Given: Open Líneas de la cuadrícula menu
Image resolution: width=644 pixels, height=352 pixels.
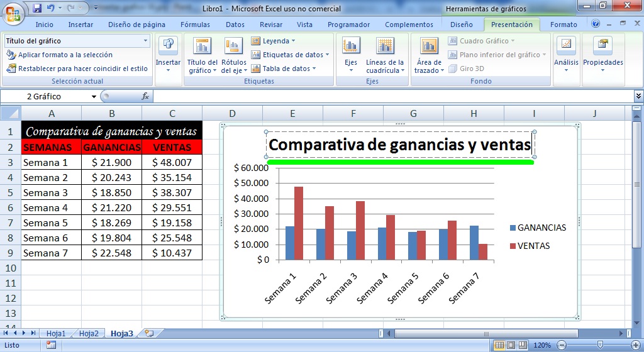Looking at the screenshot, I should point(386,55).
